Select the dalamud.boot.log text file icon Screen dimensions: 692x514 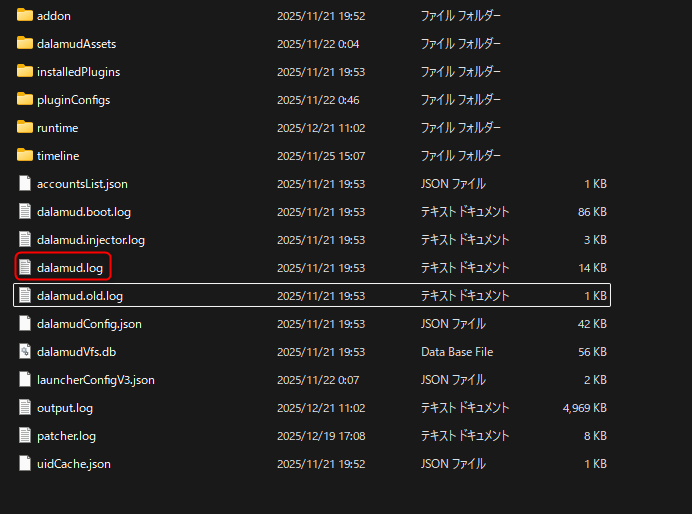pyautogui.click(x=25, y=212)
